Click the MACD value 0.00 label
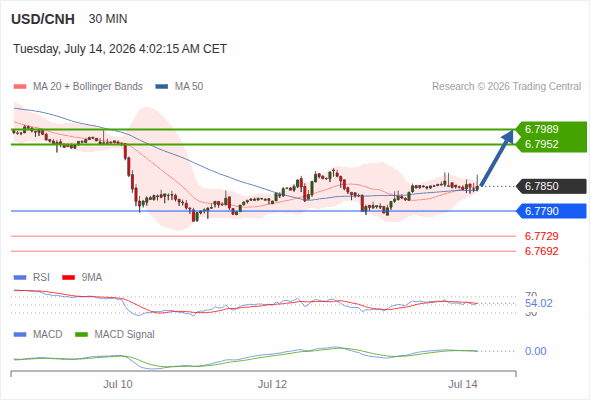The width and height of the screenshot is (590, 400). point(535,351)
